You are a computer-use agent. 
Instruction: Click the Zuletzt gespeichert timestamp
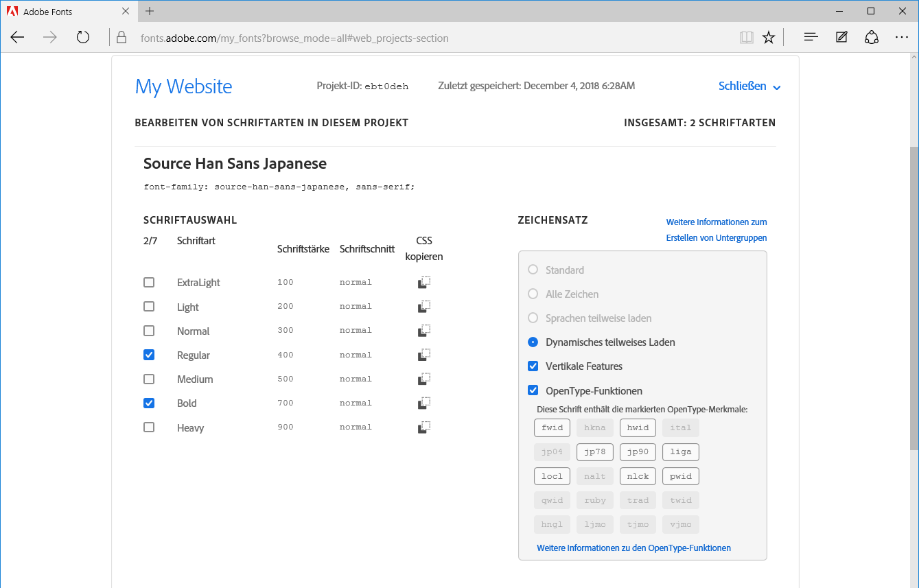coord(537,86)
